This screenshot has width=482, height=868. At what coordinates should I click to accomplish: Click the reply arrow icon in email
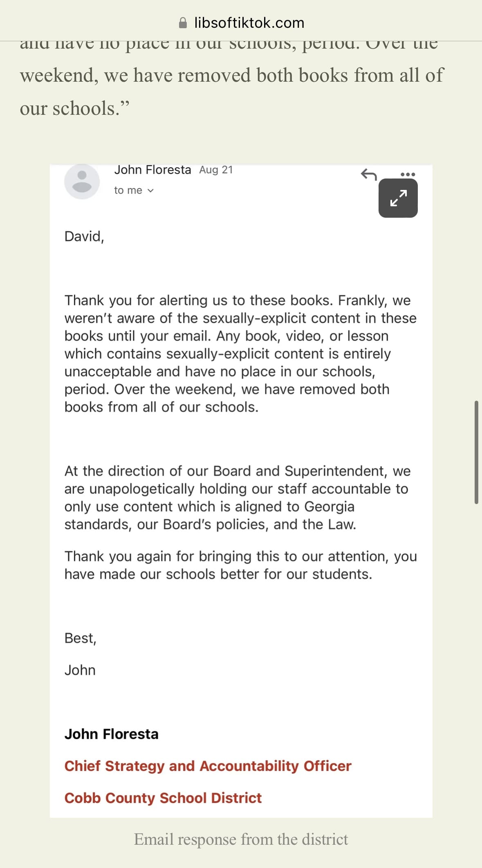[x=368, y=175]
